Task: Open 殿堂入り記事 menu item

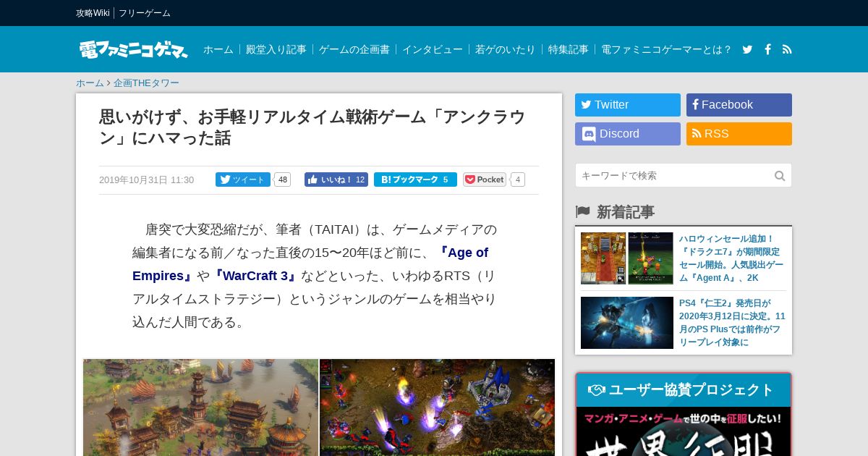Action: (x=276, y=49)
